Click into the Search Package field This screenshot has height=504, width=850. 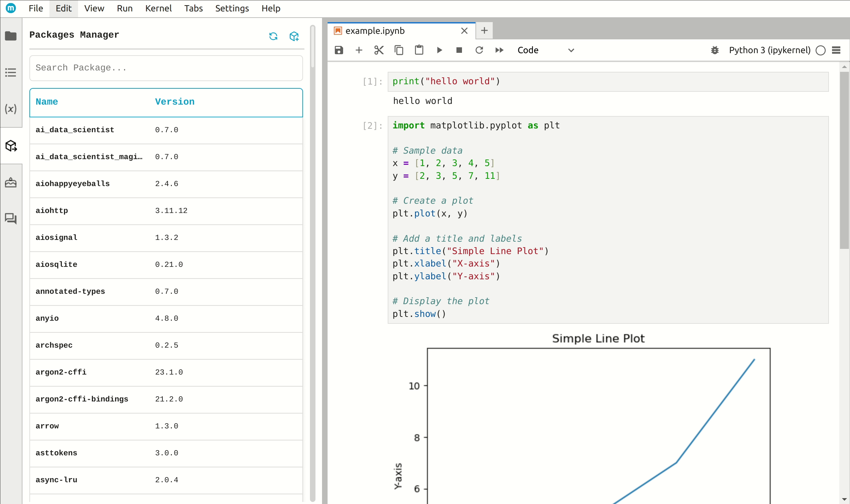tap(166, 68)
